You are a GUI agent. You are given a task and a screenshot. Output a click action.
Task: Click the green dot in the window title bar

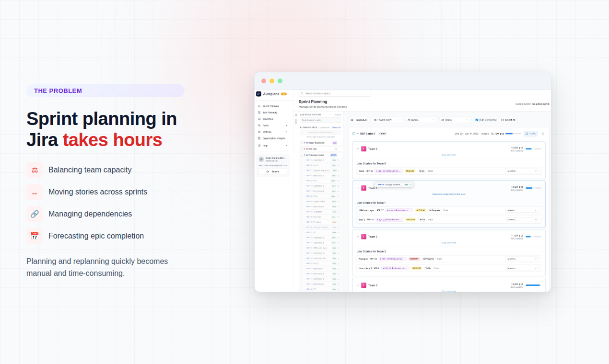point(280,81)
